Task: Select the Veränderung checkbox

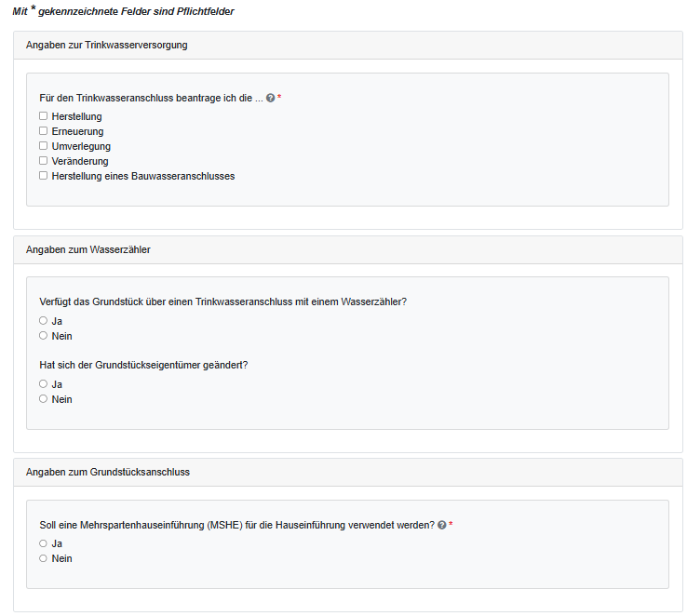Action: (43, 161)
